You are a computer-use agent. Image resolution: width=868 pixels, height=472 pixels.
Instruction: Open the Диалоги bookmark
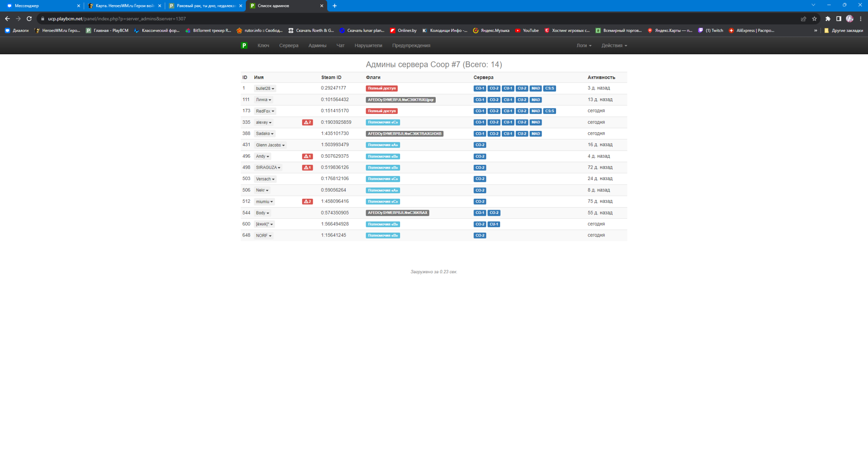[17, 31]
